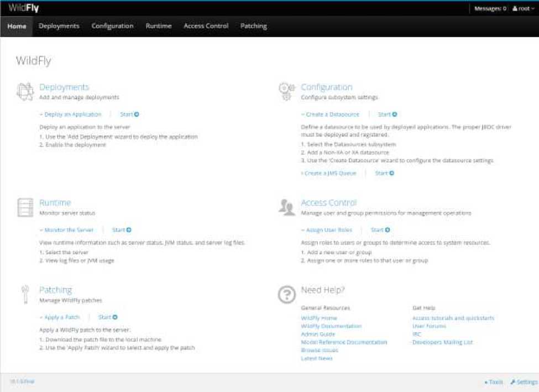Collapse the Deploy an Application section
The height and width of the screenshot is (392, 539).
(x=71, y=114)
